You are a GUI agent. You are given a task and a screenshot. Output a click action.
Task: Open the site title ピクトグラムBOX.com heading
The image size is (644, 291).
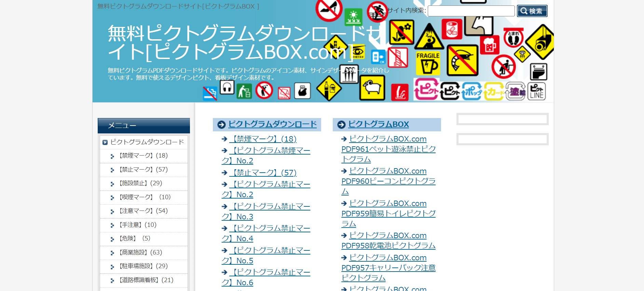[x=245, y=43]
